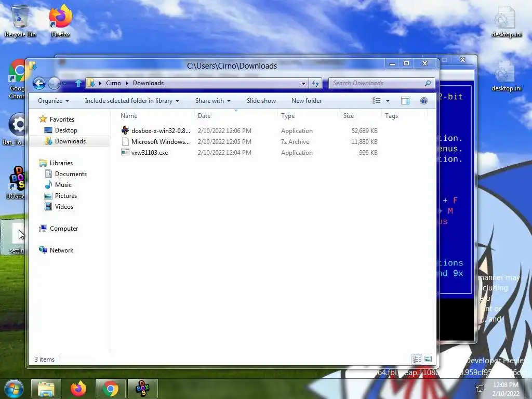Select Computer in navigation pane

pyautogui.click(x=64, y=229)
